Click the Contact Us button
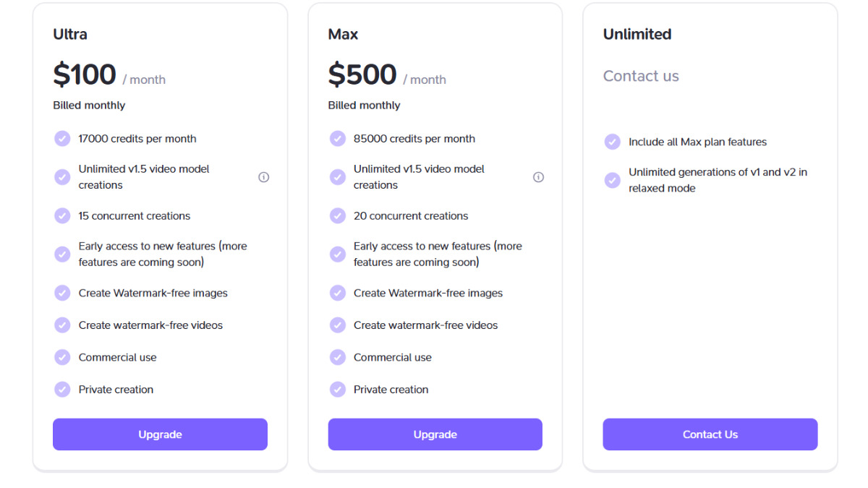The height and width of the screenshot is (488, 868). [710, 435]
